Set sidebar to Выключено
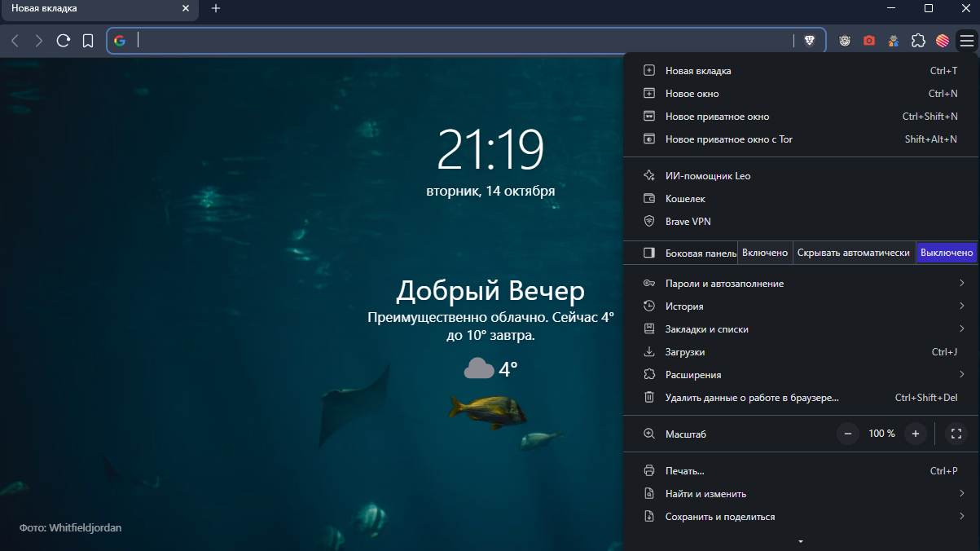The width and height of the screenshot is (980, 551). (947, 253)
